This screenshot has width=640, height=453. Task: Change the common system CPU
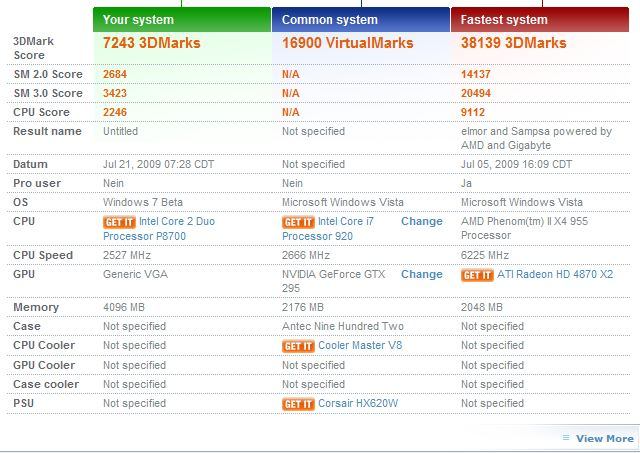coord(422,222)
